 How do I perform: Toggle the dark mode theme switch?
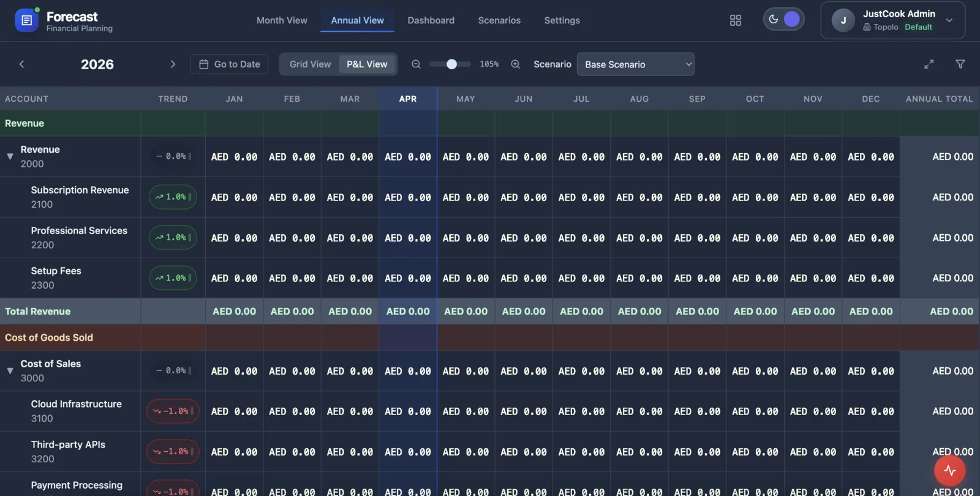click(783, 20)
